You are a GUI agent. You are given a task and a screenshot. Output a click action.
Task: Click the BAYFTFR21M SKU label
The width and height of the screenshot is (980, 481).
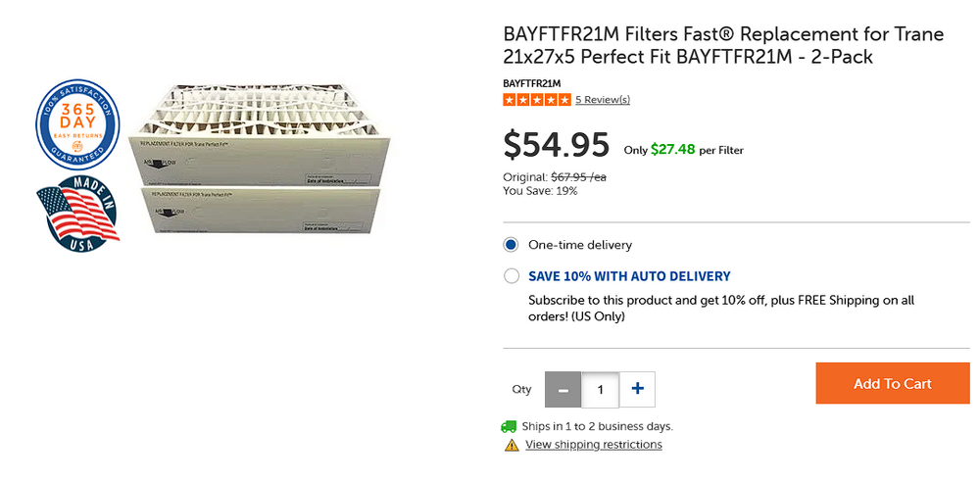[532, 83]
